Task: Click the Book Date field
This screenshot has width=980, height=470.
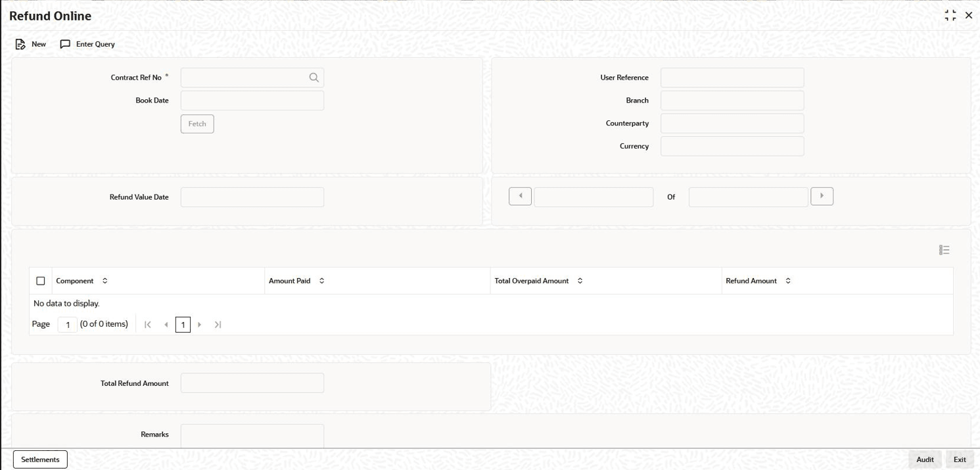Action: pos(252,101)
